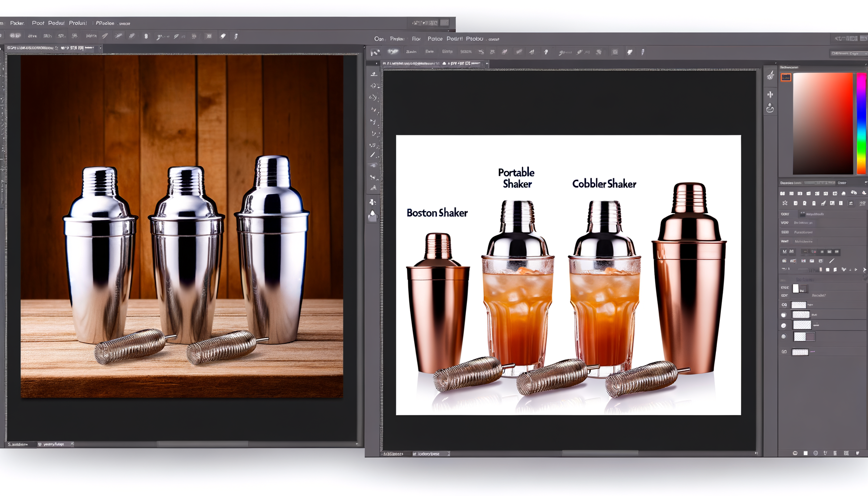Open the "Paice" menu in the right window
868x496 pixels.
pos(434,39)
